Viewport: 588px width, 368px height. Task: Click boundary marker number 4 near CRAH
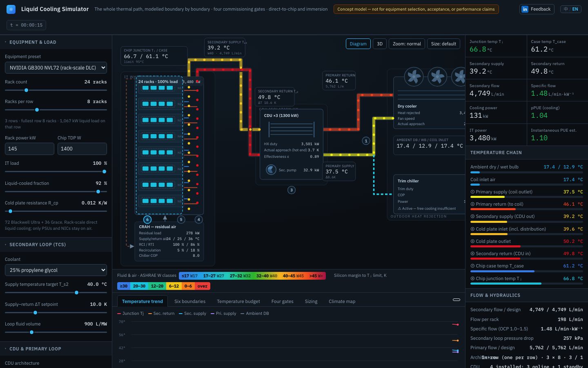[199, 220]
